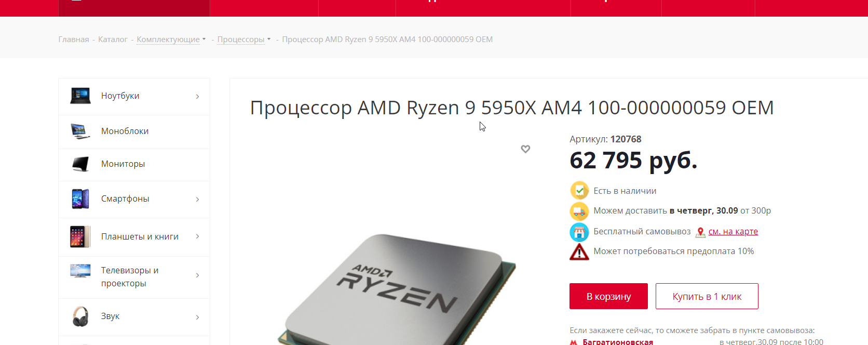Open the см. на карте link

coord(733,232)
